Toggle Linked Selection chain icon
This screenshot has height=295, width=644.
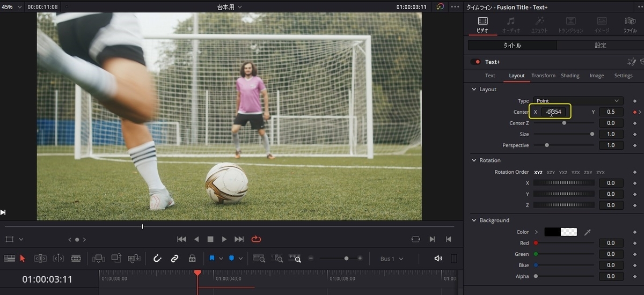(x=174, y=259)
